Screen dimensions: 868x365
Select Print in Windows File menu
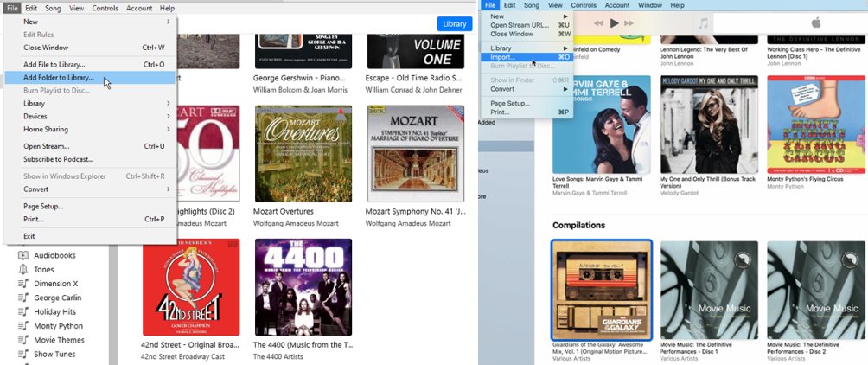[x=90, y=219]
